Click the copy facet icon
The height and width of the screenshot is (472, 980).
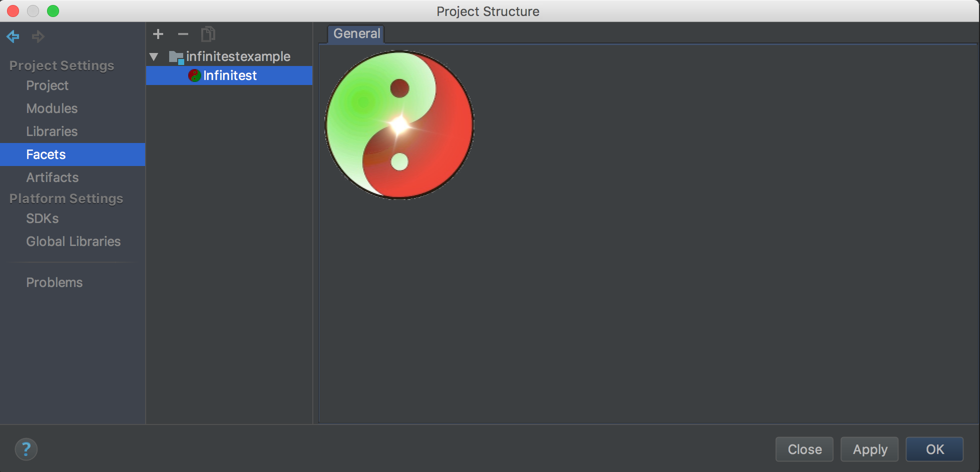(x=208, y=34)
